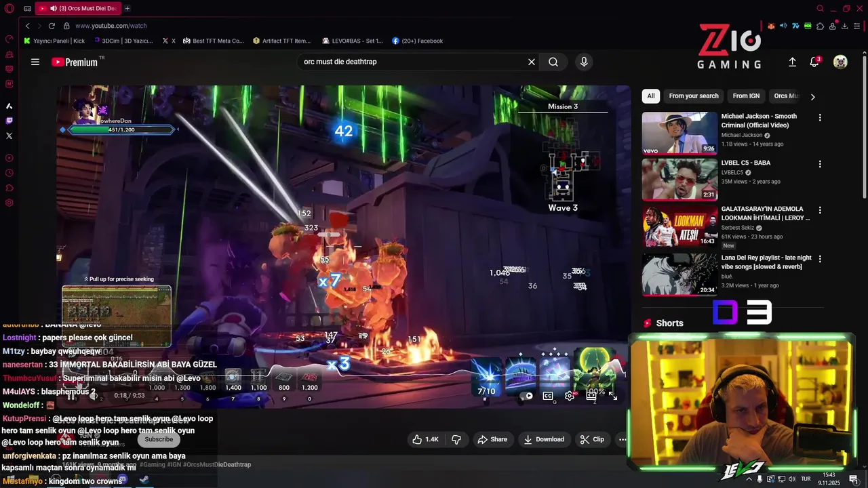Open options for Lana Del Rey playlist video
868x488 pixels.
tap(820, 259)
